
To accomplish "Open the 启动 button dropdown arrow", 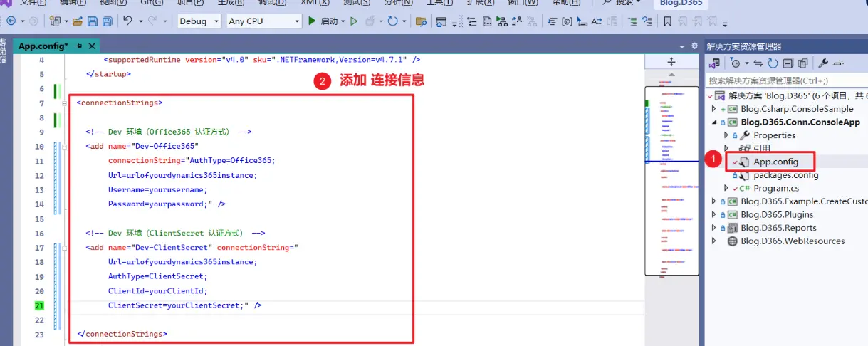I will 342,21.
